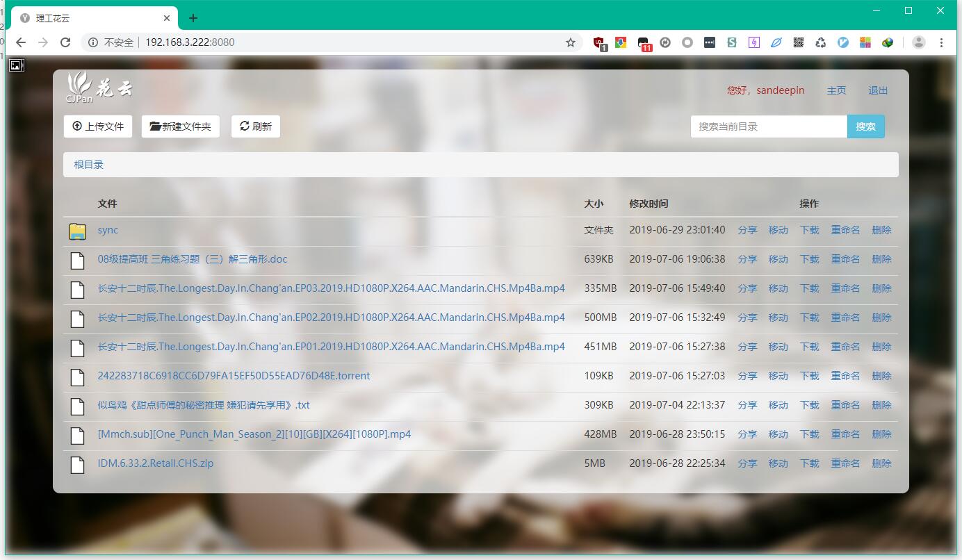962x560 pixels.
Task: Click the 搜索当前目录 search field
Action: 768,126
